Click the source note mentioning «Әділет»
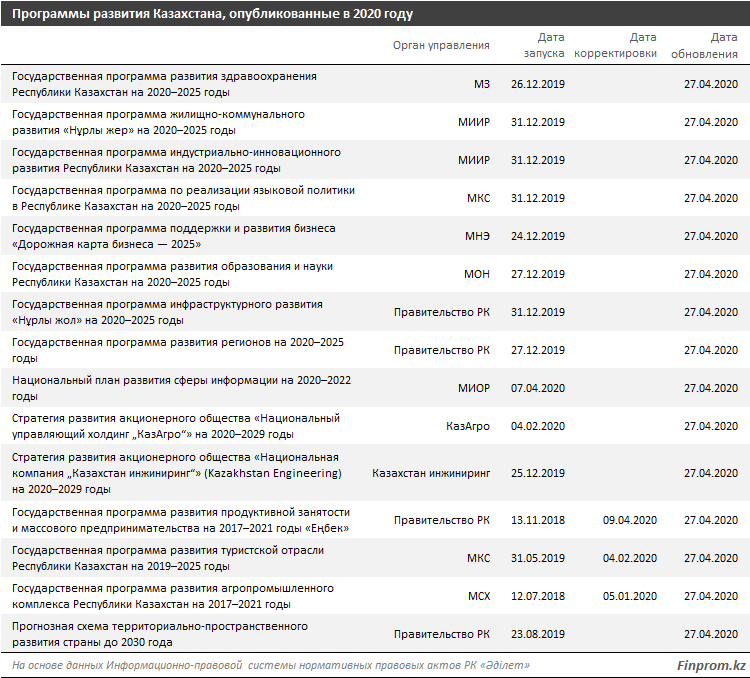The width and height of the screenshot is (750, 678). click(271, 666)
